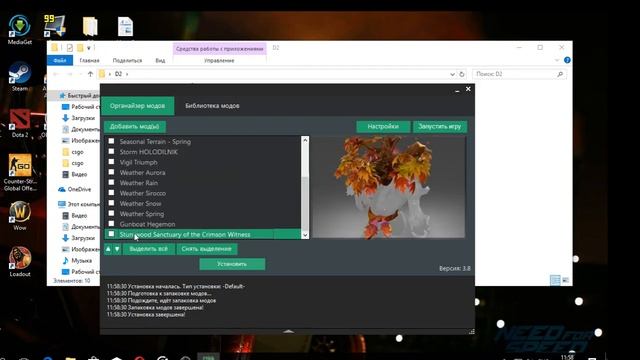Switch Explorer to details view icon
Viewport: 640px width, 360px height.
tap(555, 280)
